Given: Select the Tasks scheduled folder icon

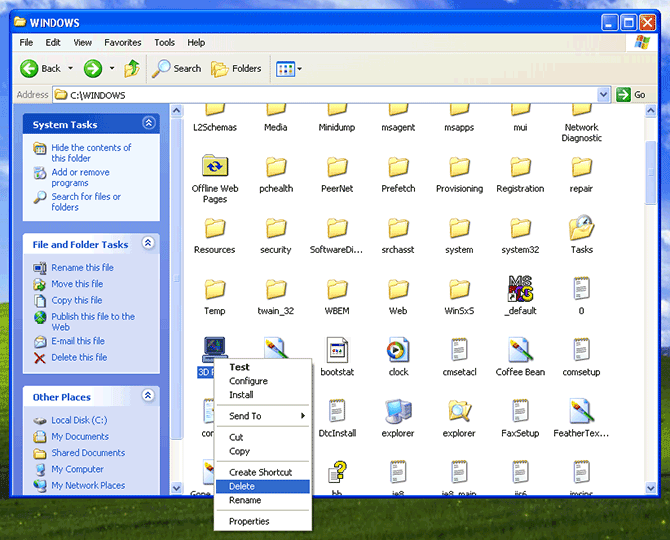Looking at the screenshot, I should coord(581,228).
